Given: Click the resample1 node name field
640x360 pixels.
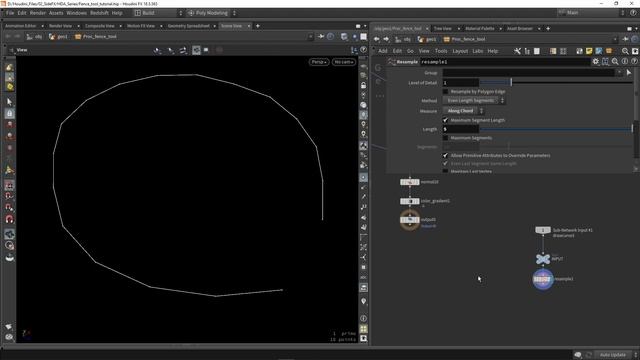Looking at the screenshot, I should (505, 62).
